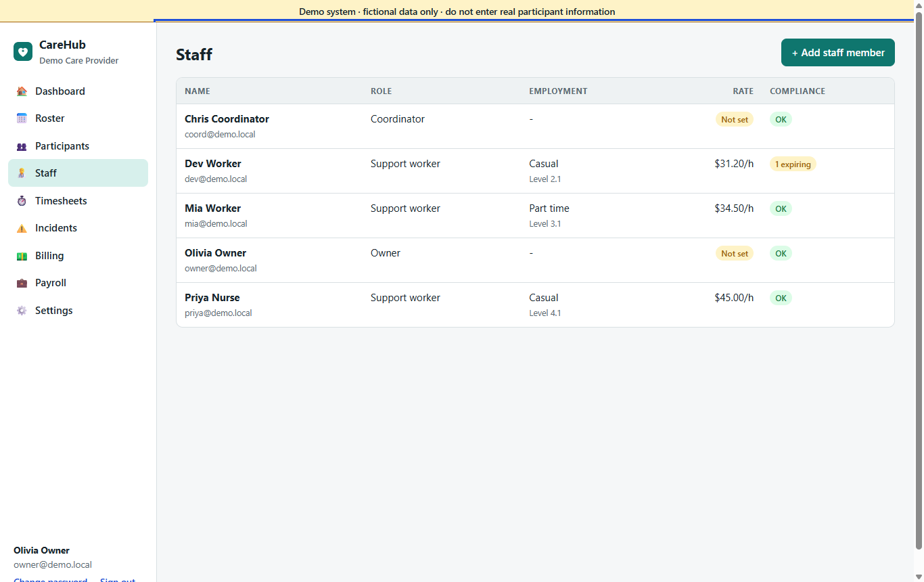Click the CareHub heart logo icon
This screenshot has width=924, height=582.
tap(23, 51)
